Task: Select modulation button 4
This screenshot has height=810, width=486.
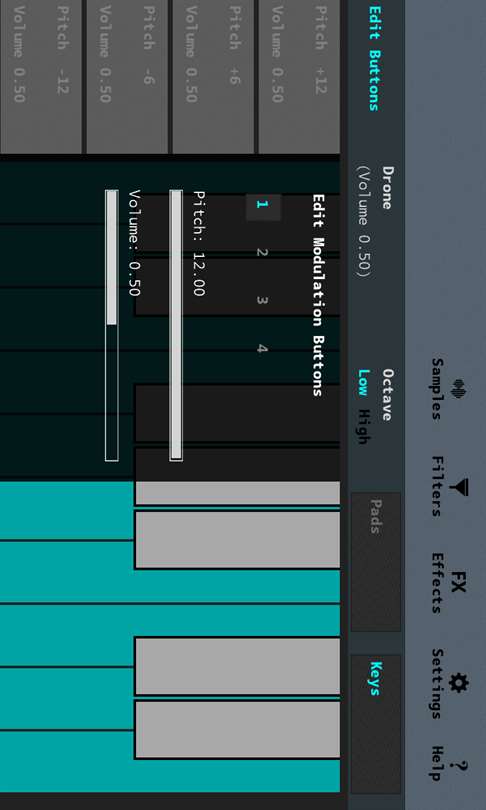Action: point(262,348)
